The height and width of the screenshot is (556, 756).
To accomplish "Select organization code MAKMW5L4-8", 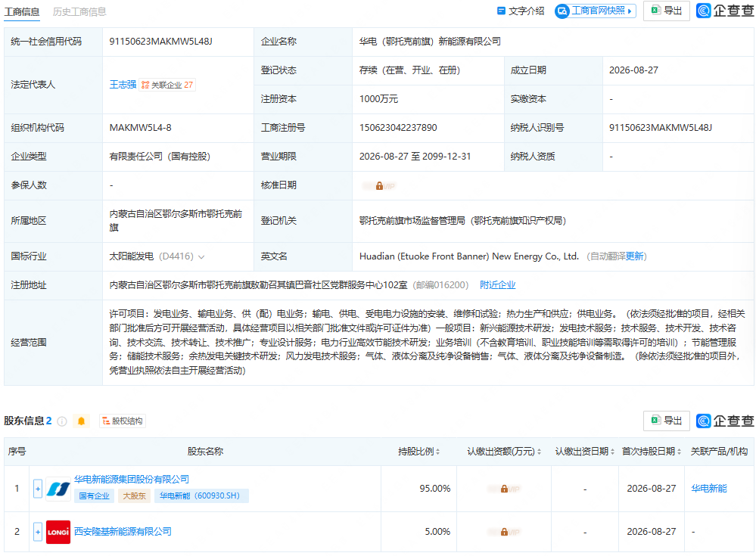I will (140, 128).
